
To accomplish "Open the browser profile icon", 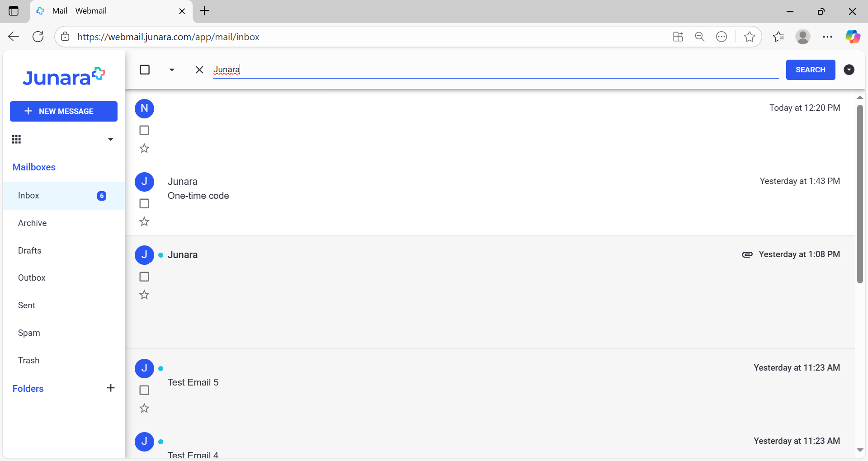I will pos(803,37).
